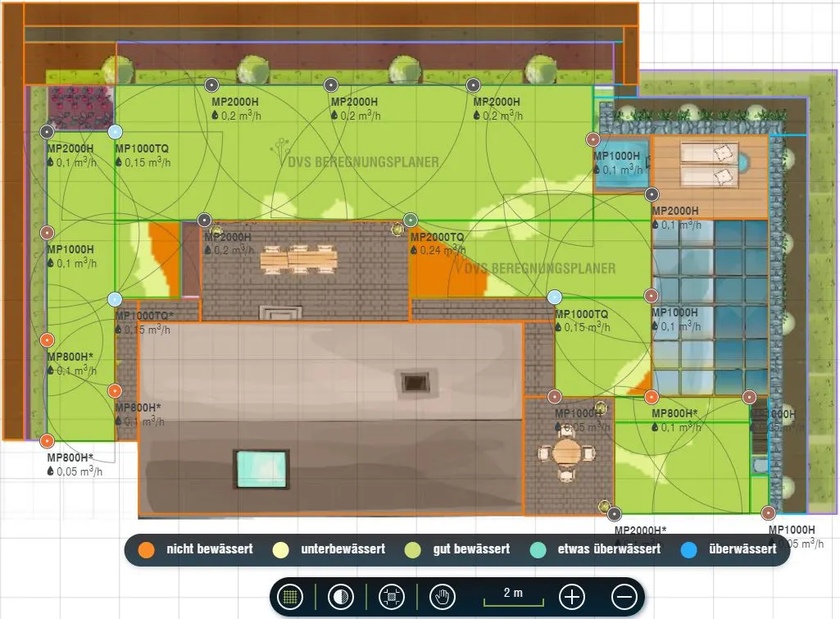Click the yellow 'unterbewässert' legend swatch
Screen dimensions: 840x619
click(x=281, y=549)
